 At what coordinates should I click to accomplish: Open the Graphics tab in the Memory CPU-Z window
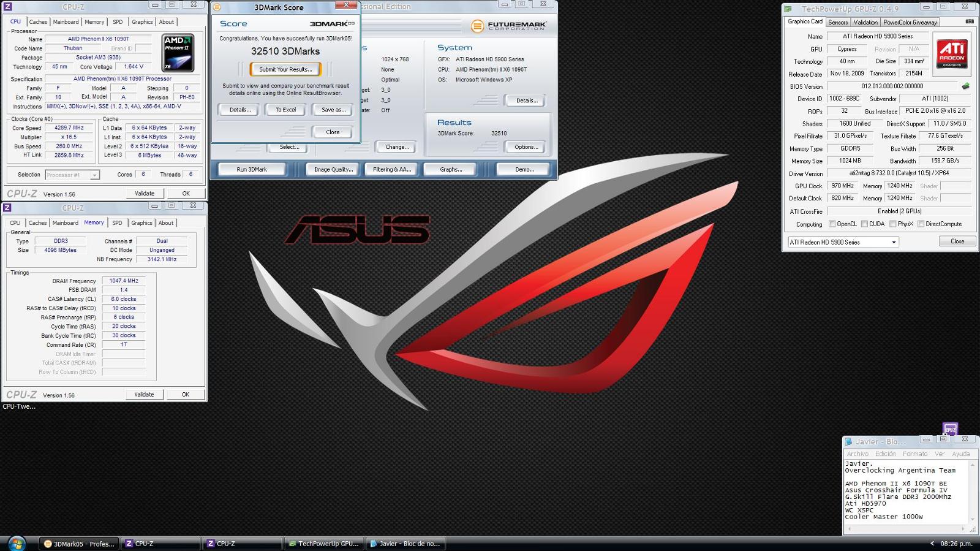tap(141, 223)
